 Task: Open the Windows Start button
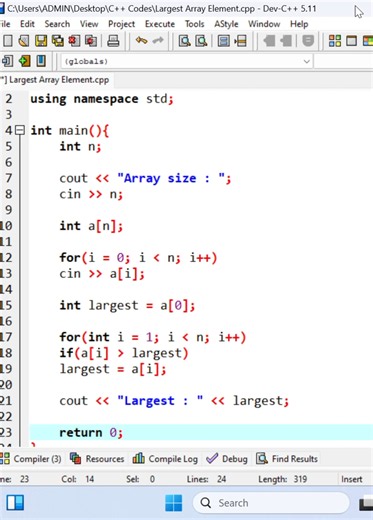click(174, 503)
